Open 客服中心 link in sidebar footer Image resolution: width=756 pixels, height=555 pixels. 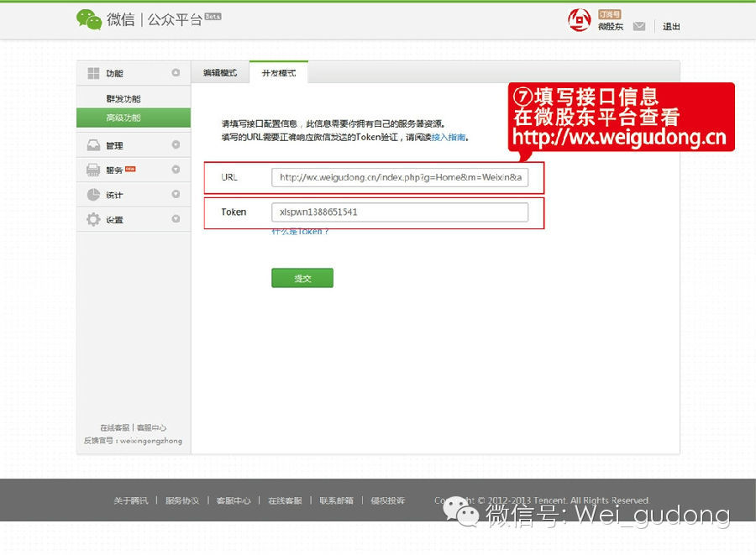(x=151, y=427)
